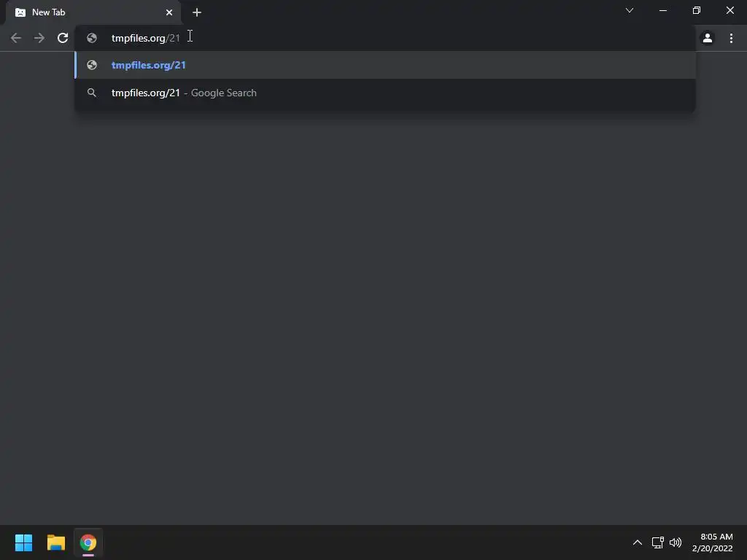Click the address bar with tmpfiles.org/21
The image size is (747, 560).
click(385, 38)
